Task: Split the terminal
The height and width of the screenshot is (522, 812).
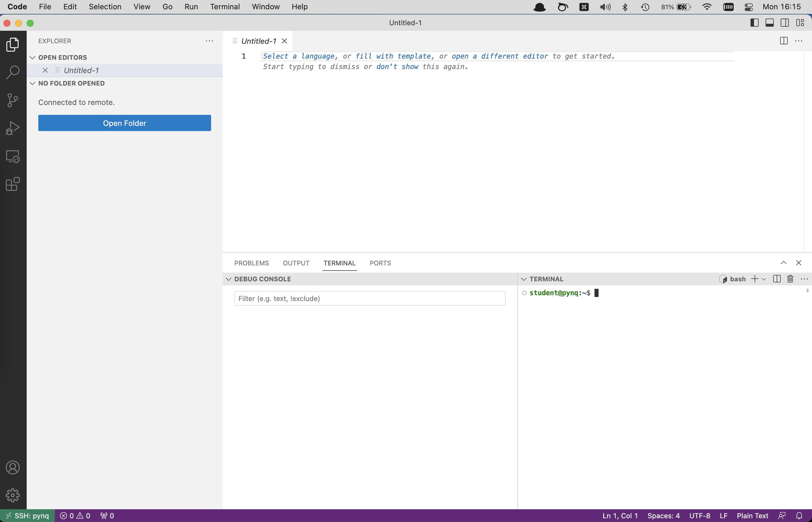Action: click(x=777, y=279)
